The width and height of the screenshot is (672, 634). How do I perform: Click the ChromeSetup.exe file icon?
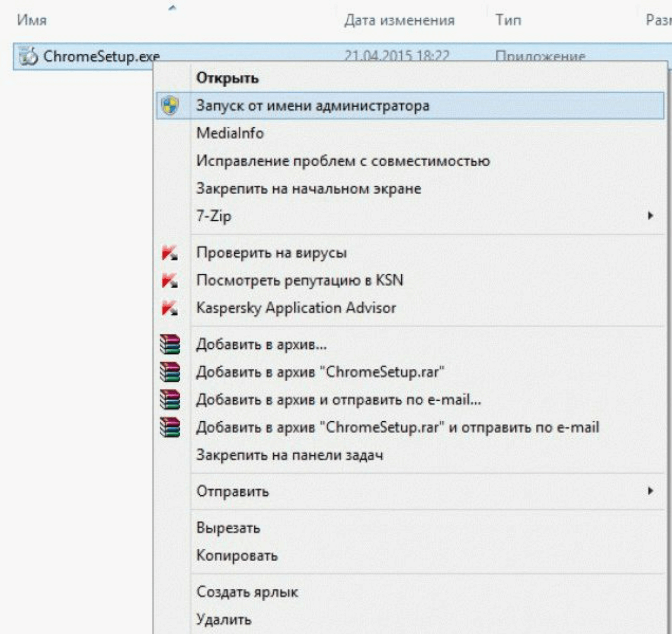click(29, 56)
